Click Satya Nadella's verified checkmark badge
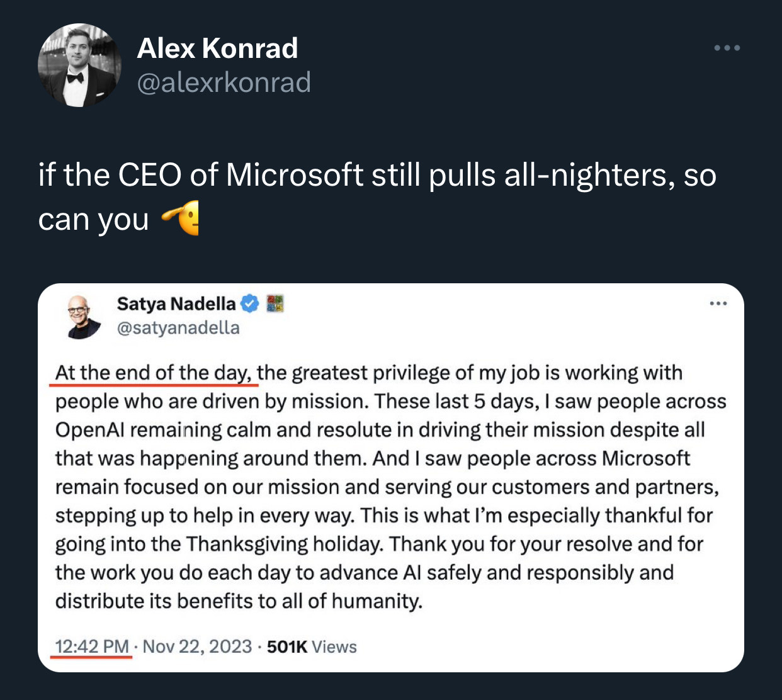Screen dimensions: 782x700 (x=249, y=303)
